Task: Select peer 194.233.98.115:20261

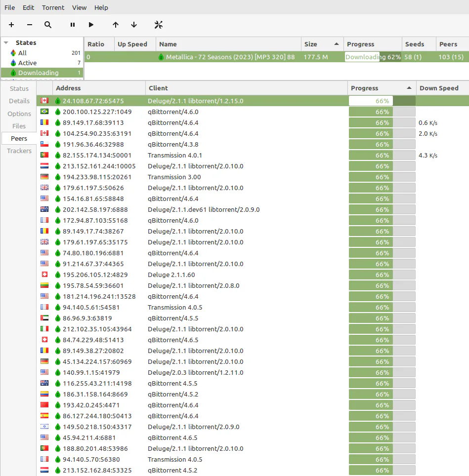Action: [253, 177]
